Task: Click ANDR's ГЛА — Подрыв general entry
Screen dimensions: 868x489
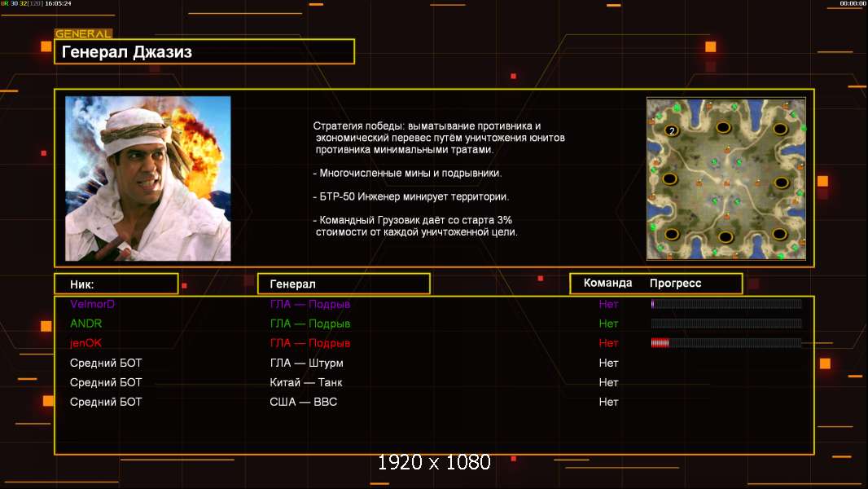Action: [x=310, y=324]
